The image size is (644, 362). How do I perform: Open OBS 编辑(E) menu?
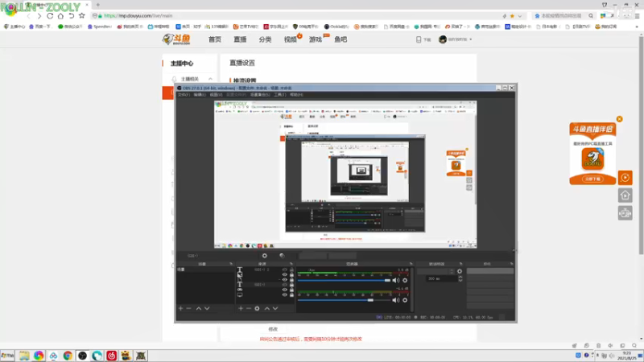[200, 95]
